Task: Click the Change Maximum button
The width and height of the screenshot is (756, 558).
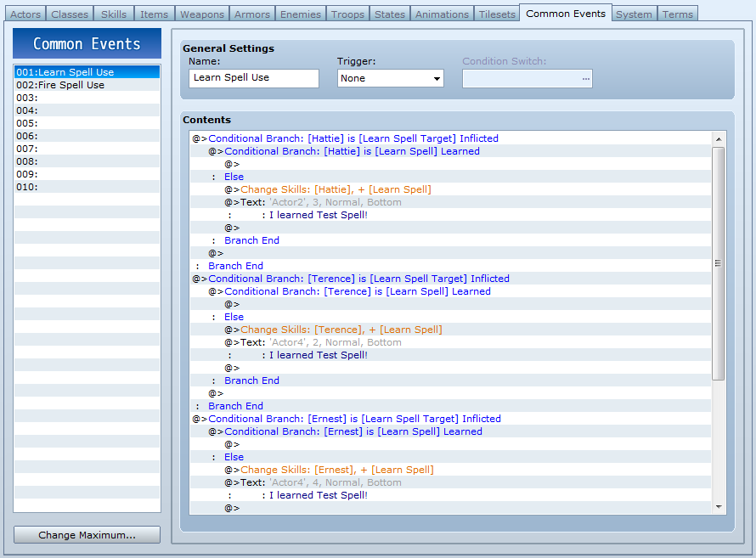Action: click(x=87, y=535)
